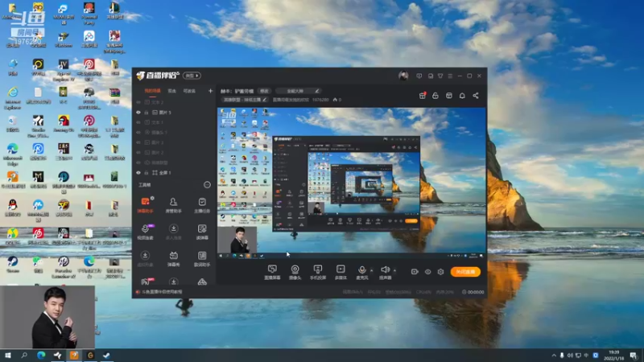Toggle visibility of the 图片 2 layer
Viewport: 644px width, 362px height.
tap(138, 153)
